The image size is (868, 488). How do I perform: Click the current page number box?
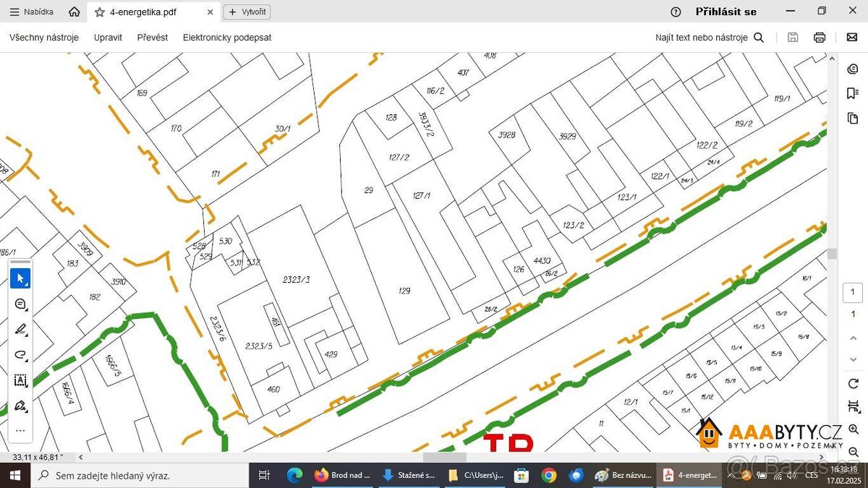coord(852,293)
